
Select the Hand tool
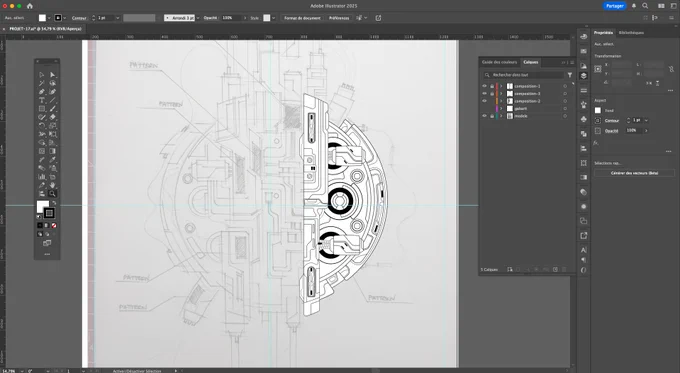(52, 185)
